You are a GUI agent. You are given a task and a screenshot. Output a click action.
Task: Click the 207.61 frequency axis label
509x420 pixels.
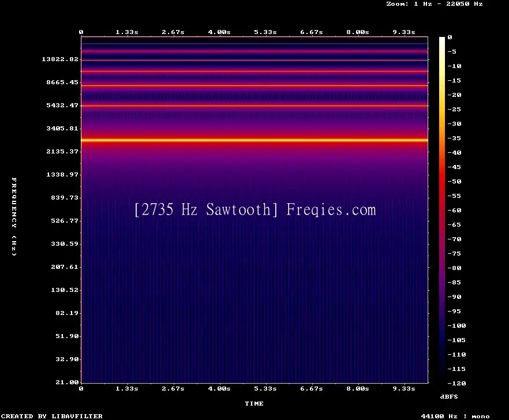click(65, 267)
